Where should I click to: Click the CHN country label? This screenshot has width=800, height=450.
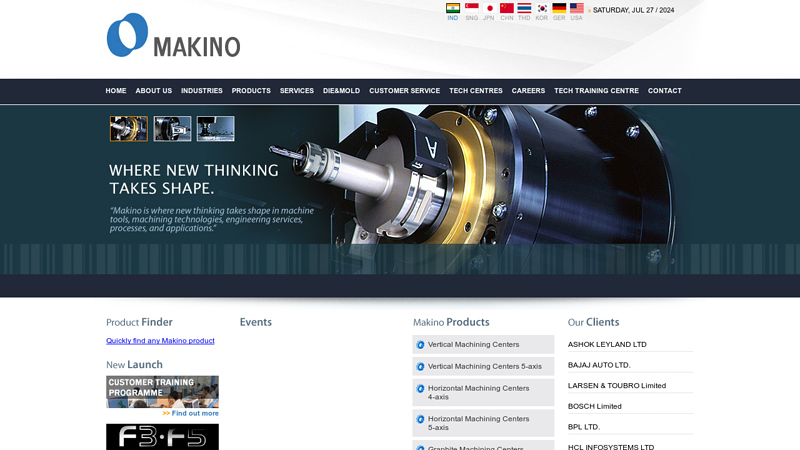507,18
